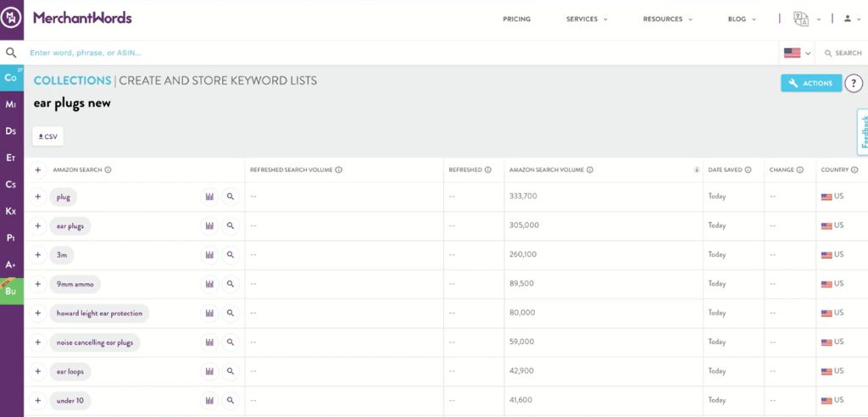Open the A+ sidebar item
The image size is (868, 417).
point(11,264)
